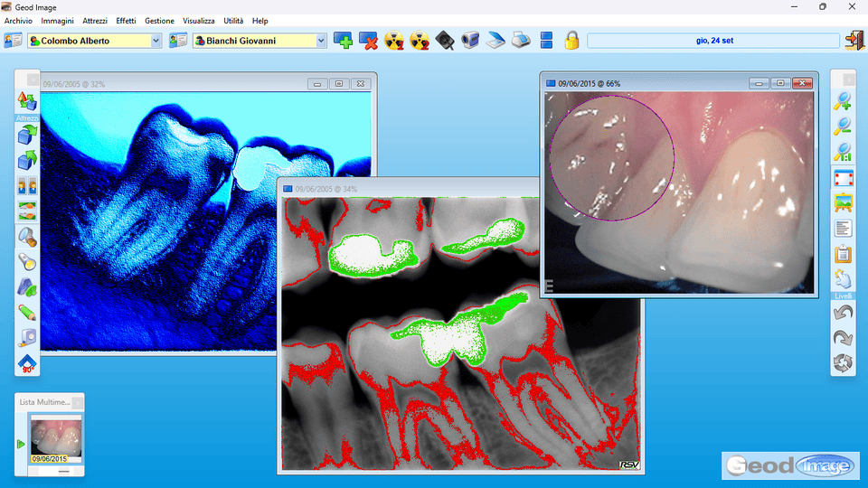Open the Effetti menu

(x=126, y=21)
